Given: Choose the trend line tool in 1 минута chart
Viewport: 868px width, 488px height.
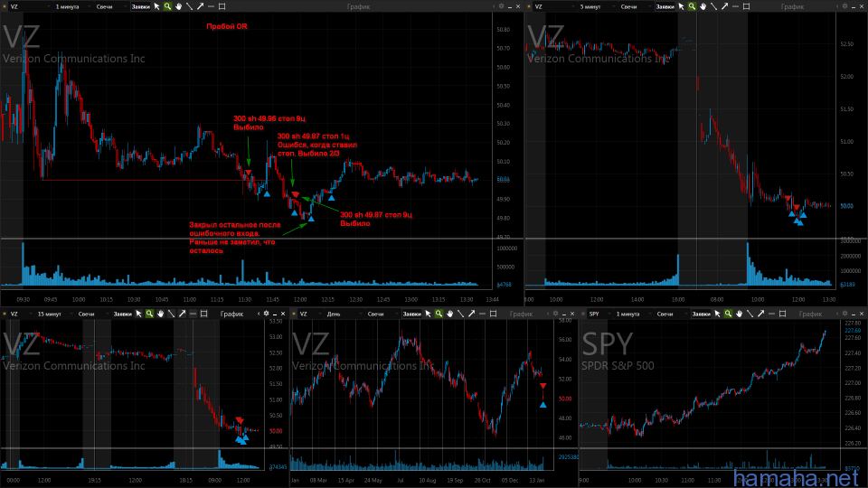Looking at the screenshot, I should click(x=189, y=6).
